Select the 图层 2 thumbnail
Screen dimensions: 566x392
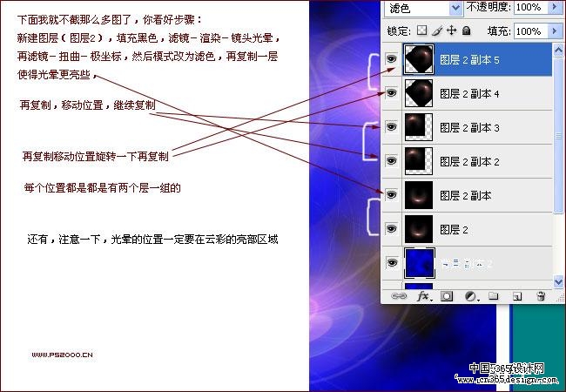click(x=419, y=229)
